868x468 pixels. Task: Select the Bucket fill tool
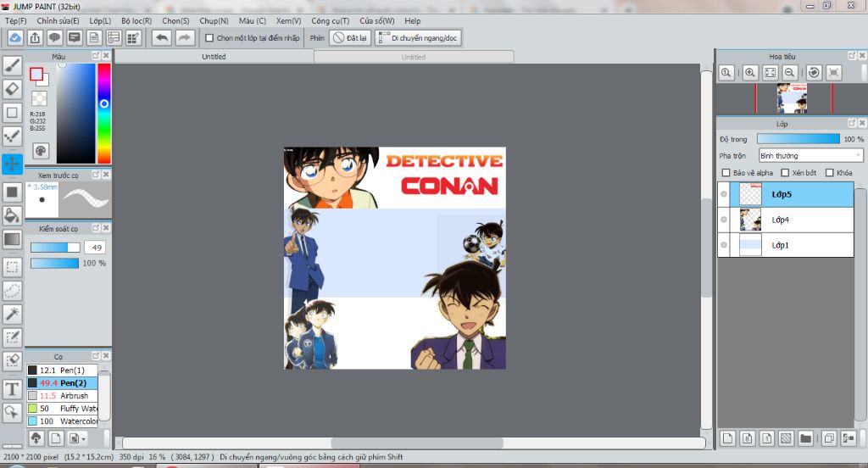(x=12, y=215)
